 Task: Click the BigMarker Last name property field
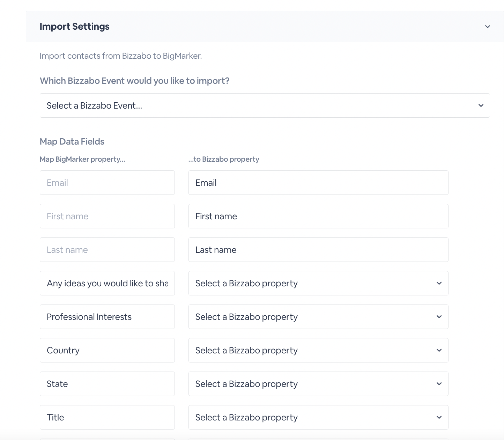[x=107, y=250]
